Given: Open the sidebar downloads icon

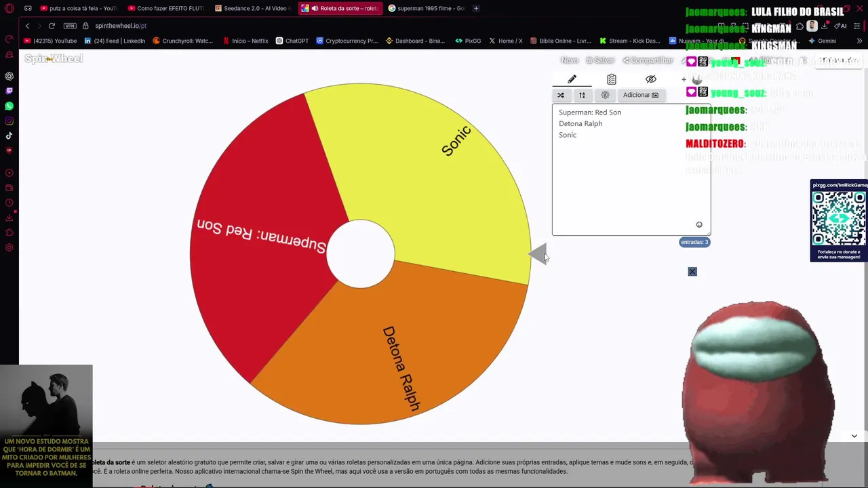Looking at the screenshot, I should (x=9, y=218).
